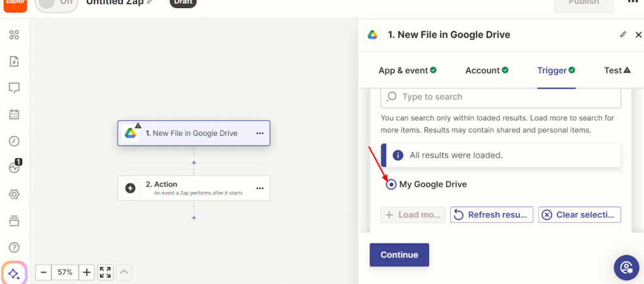The height and width of the screenshot is (284, 644).
Task: Add a step between trigger and action
Action: click(x=194, y=162)
